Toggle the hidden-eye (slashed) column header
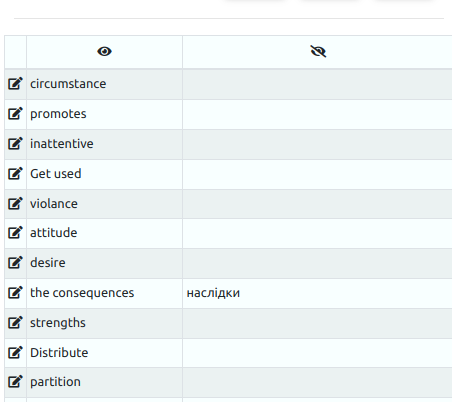The width and height of the screenshot is (452, 402). (318, 51)
